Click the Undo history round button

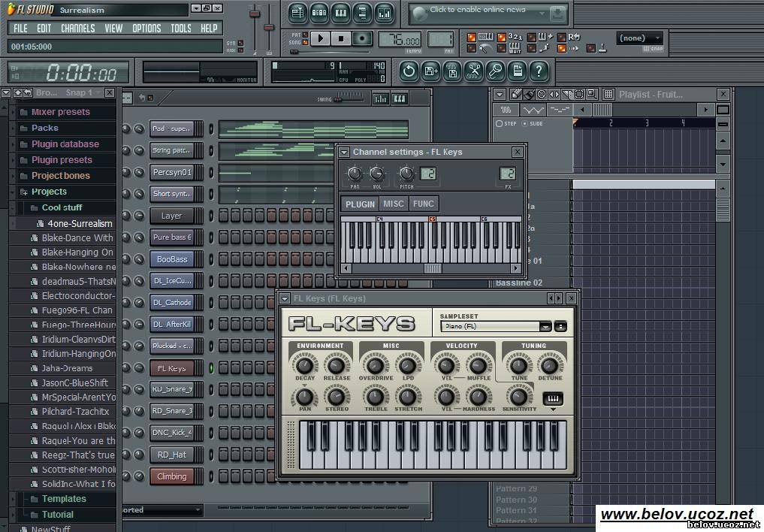409,71
